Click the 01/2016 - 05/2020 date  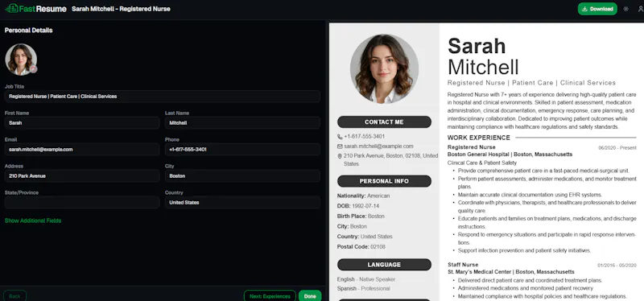(x=617, y=266)
